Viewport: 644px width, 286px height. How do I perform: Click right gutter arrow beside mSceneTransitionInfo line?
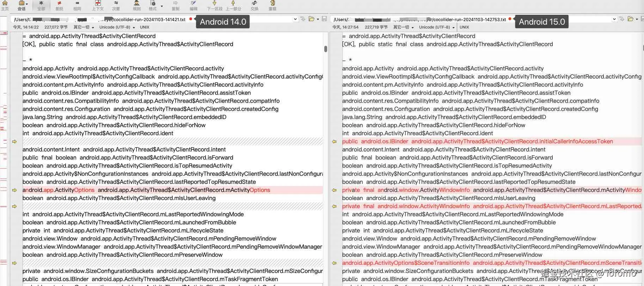click(334, 263)
